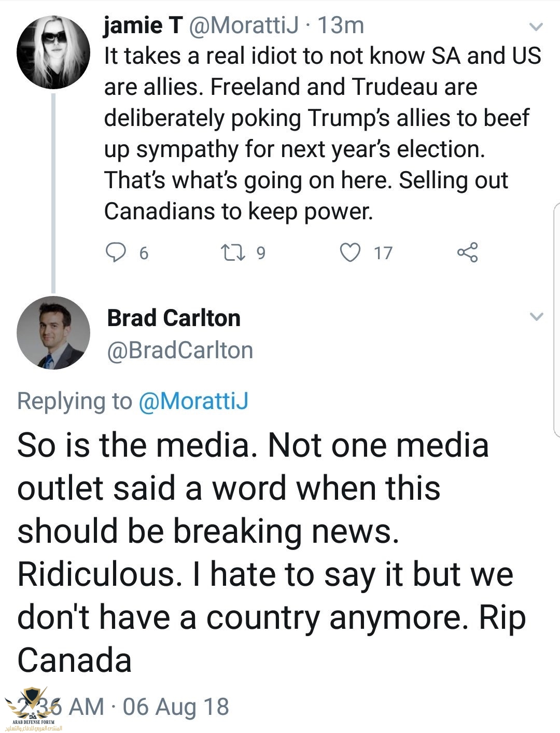Open Brad Carlton's profile picture

(53, 333)
